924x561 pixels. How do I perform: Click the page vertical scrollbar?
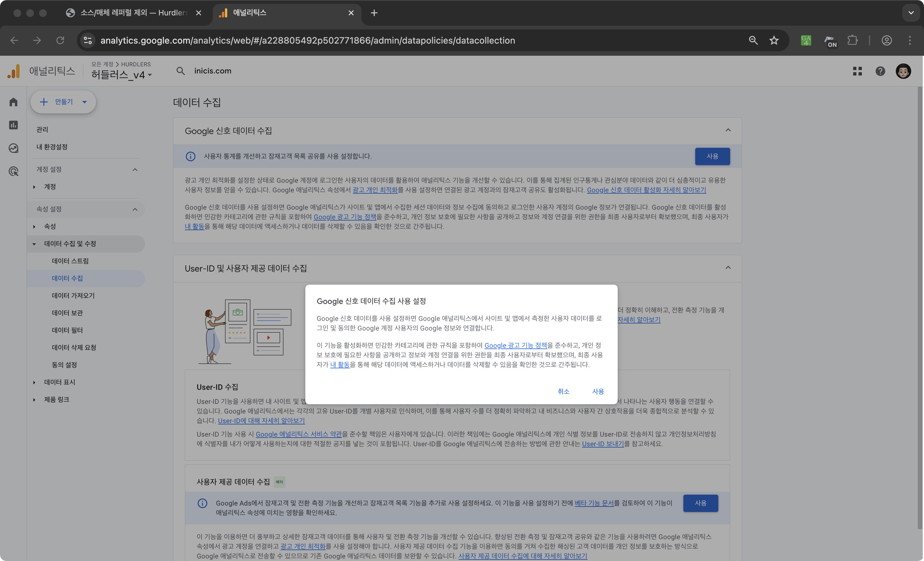coord(920,308)
